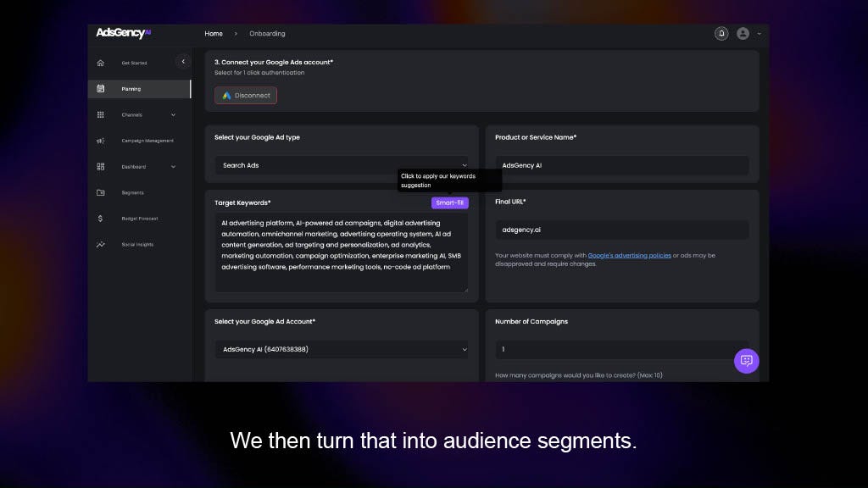868x488 pixels.
Task: Click the Planning calendar icon in sidebar
Action: pos(101,89)
